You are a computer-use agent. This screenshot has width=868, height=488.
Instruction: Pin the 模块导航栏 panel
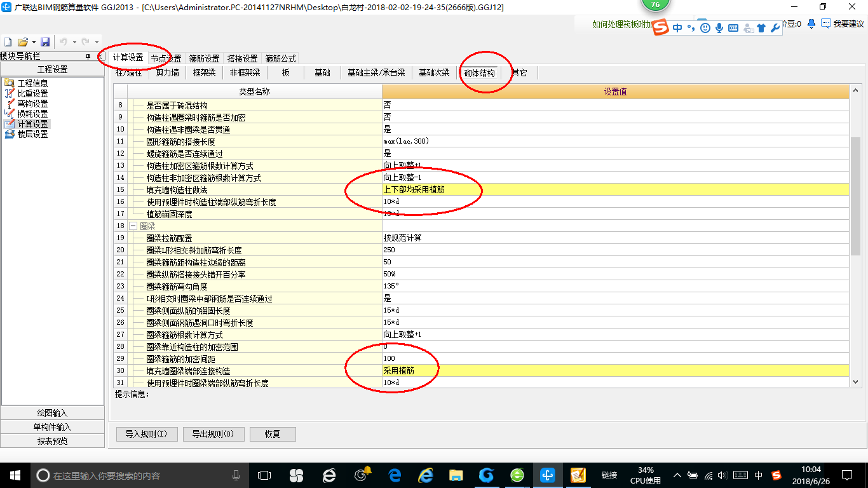point(88,57)
